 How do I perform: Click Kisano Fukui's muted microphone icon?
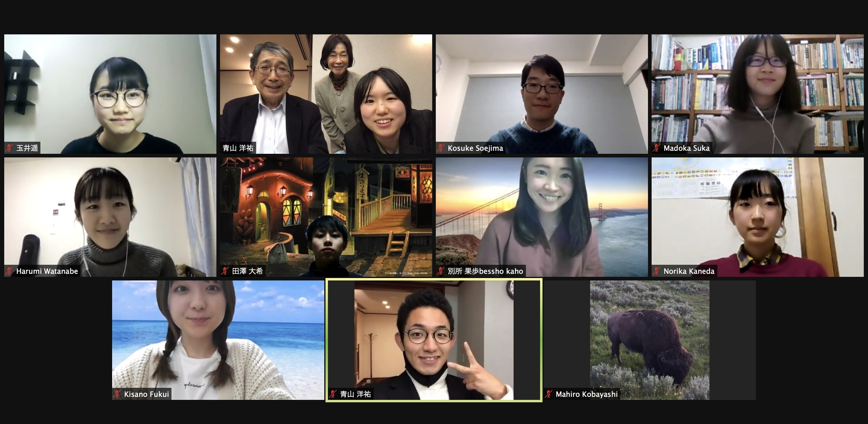point(117,394)
